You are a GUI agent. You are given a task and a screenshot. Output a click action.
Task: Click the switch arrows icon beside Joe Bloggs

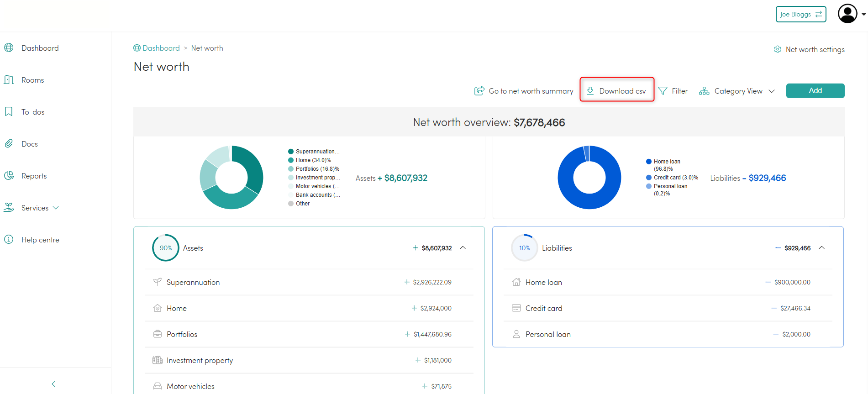point(819,14)
